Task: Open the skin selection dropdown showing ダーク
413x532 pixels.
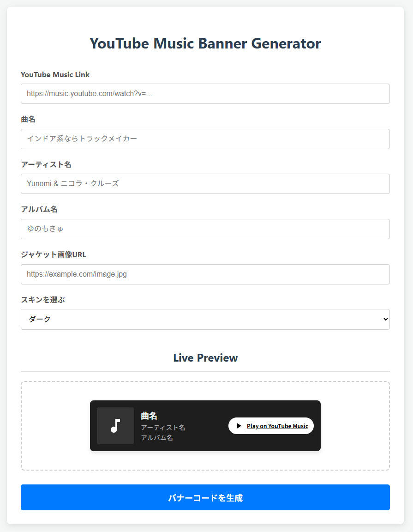Action: pyautogui.click(x=205, y=319)
